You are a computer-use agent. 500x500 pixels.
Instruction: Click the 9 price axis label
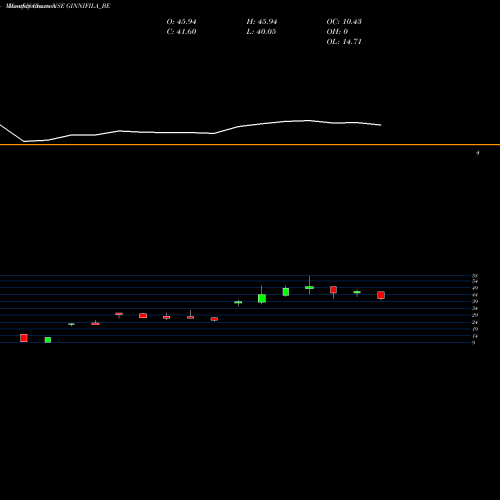tap(473, 343)
